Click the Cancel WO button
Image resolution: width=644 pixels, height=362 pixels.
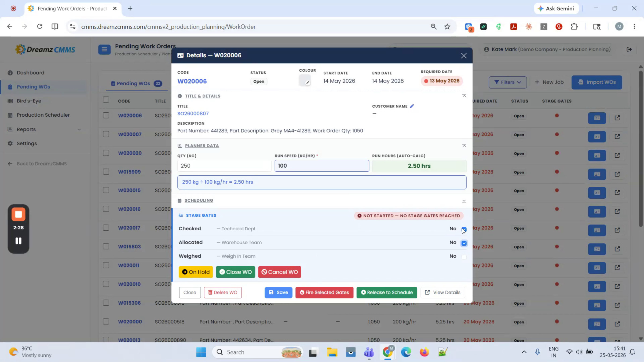point(280,272)
